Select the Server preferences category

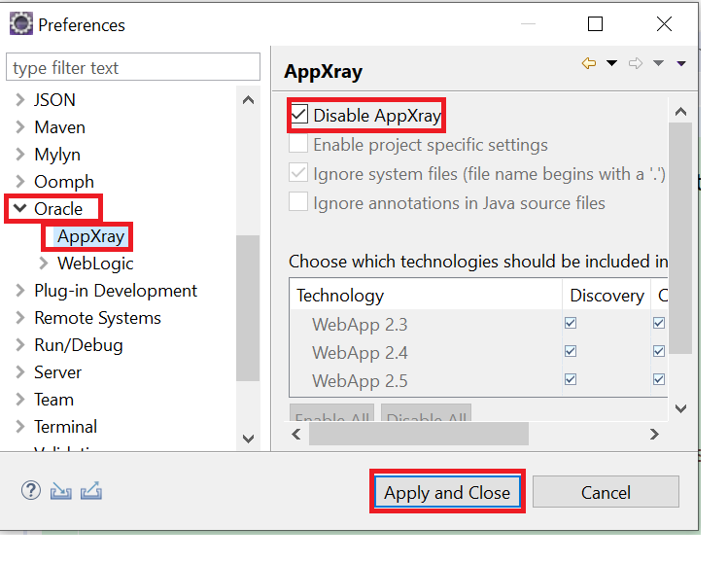click(x=57, y=372)
